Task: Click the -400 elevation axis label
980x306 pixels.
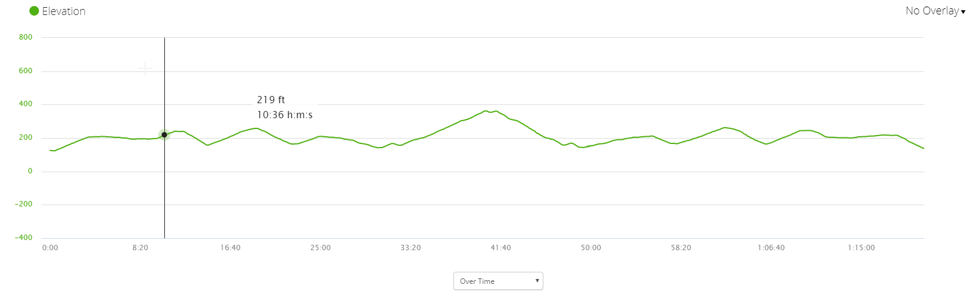Action: (24, 238)
